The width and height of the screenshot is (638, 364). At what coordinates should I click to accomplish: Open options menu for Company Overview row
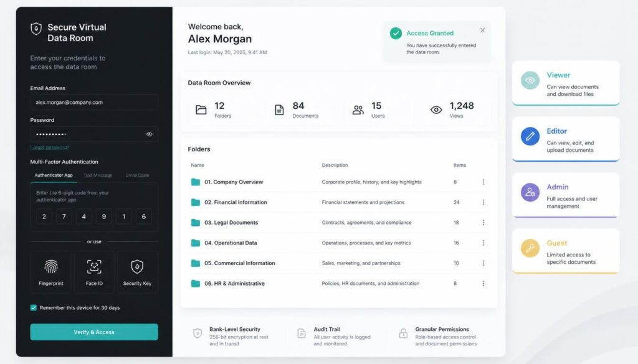point(483,182)
